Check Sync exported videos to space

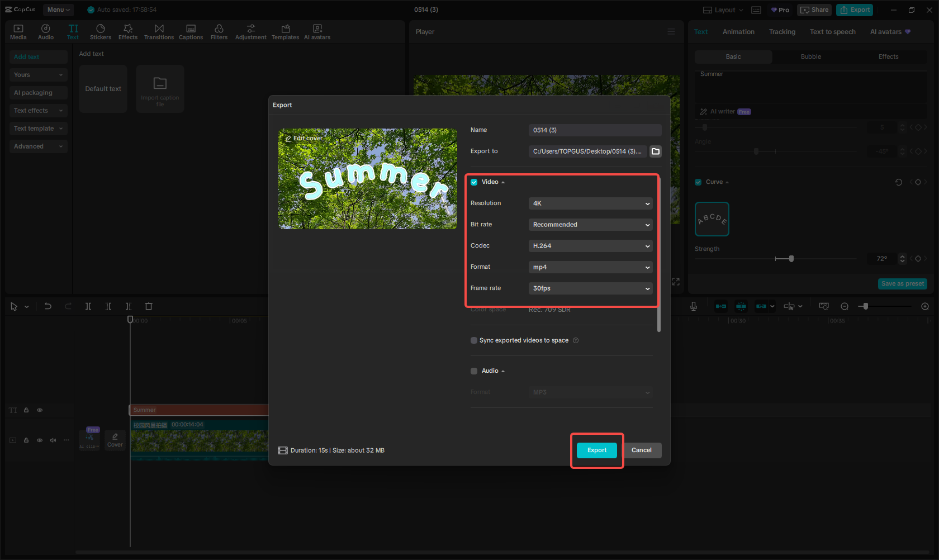pos(473,340)
